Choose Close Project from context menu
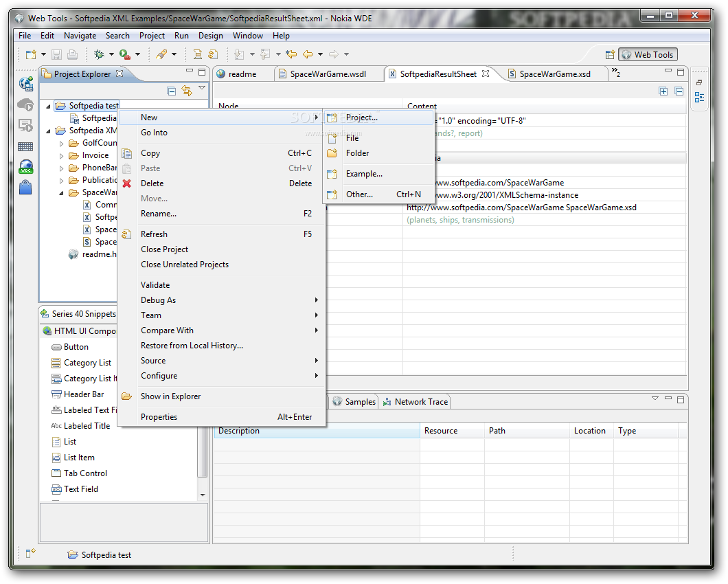Screen dimensions: 728x584 coord(221,249)
